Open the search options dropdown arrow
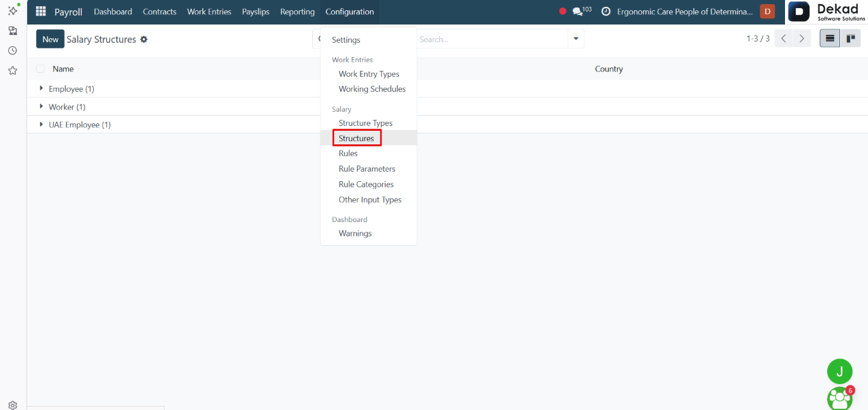This screenshot has width=868, height=410. coord(576,39)
